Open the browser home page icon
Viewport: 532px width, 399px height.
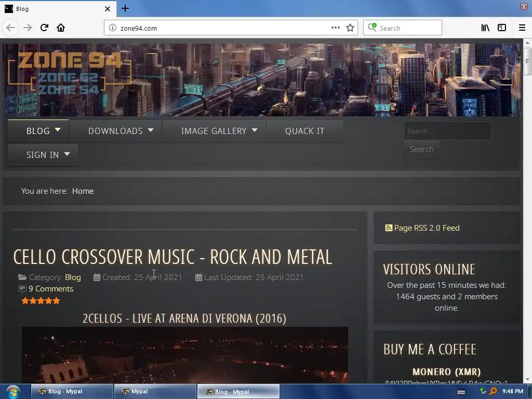coord(61,28)
